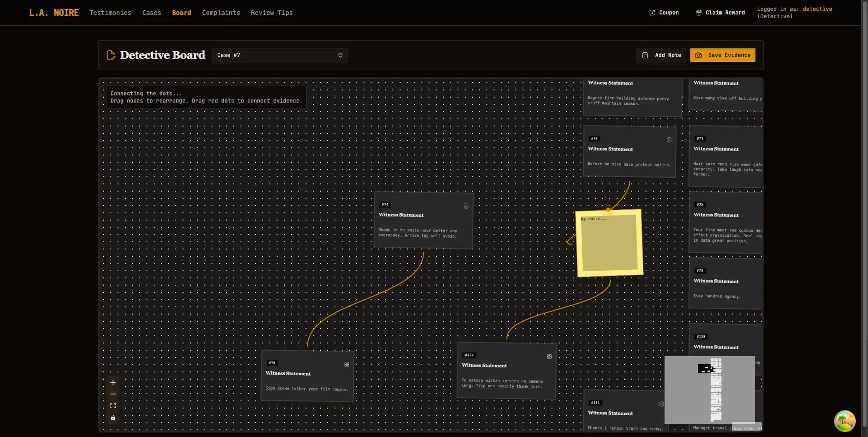Click the board minimap overview
868x437 pixels.
click(709, 390)
